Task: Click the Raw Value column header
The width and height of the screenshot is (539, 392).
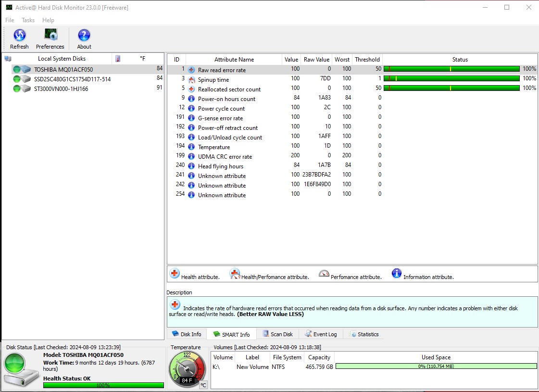Action: pos(316,60)
